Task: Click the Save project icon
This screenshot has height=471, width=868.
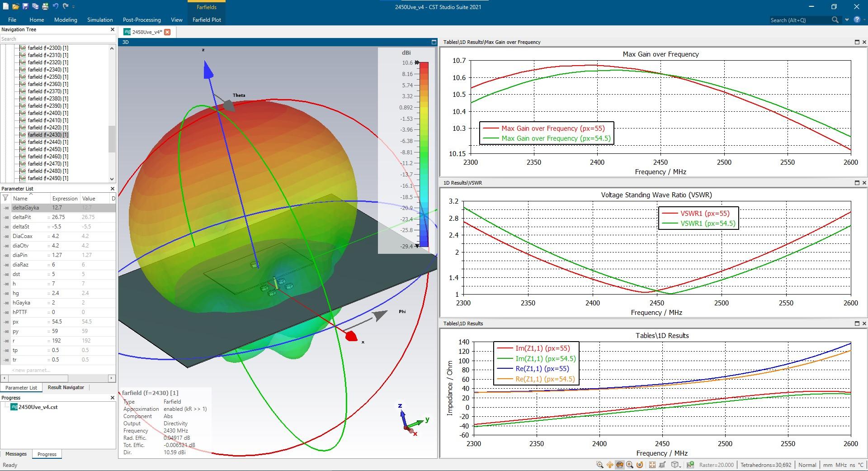Action: coord(25,7)
